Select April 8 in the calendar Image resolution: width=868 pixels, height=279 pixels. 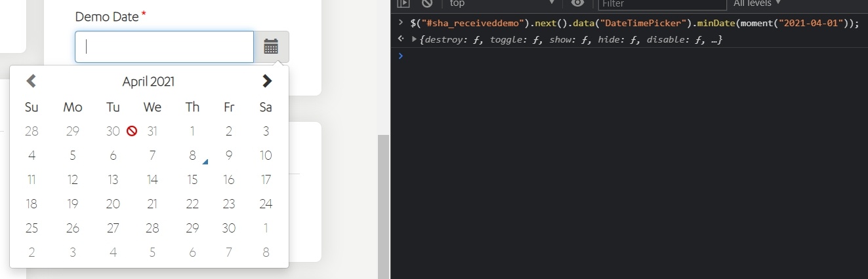pos(192,156)
